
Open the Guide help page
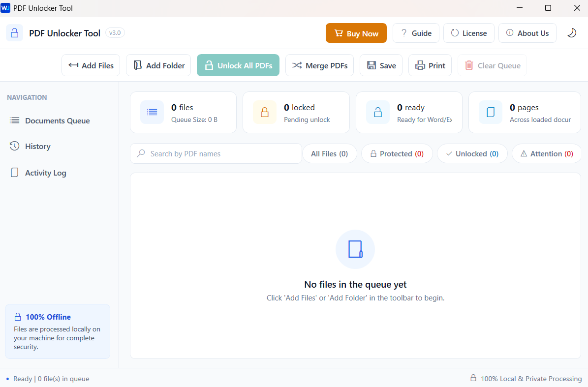[416, 33]
